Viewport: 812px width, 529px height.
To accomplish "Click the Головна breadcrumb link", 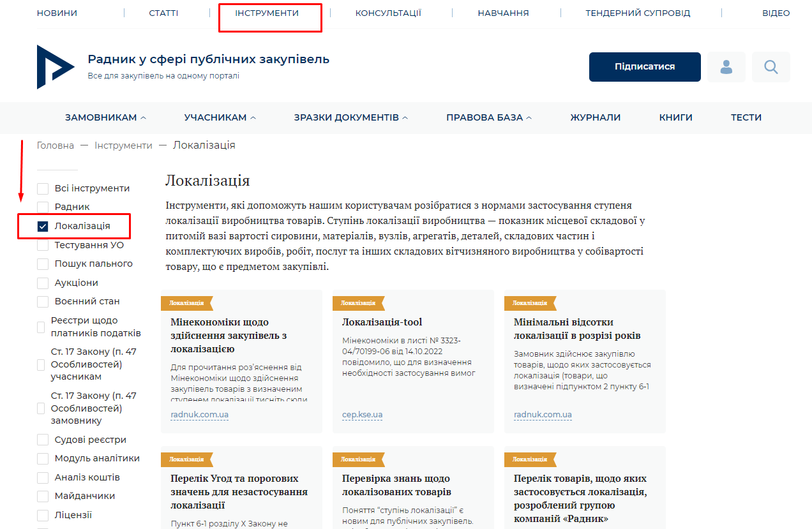I will [56, 145].
